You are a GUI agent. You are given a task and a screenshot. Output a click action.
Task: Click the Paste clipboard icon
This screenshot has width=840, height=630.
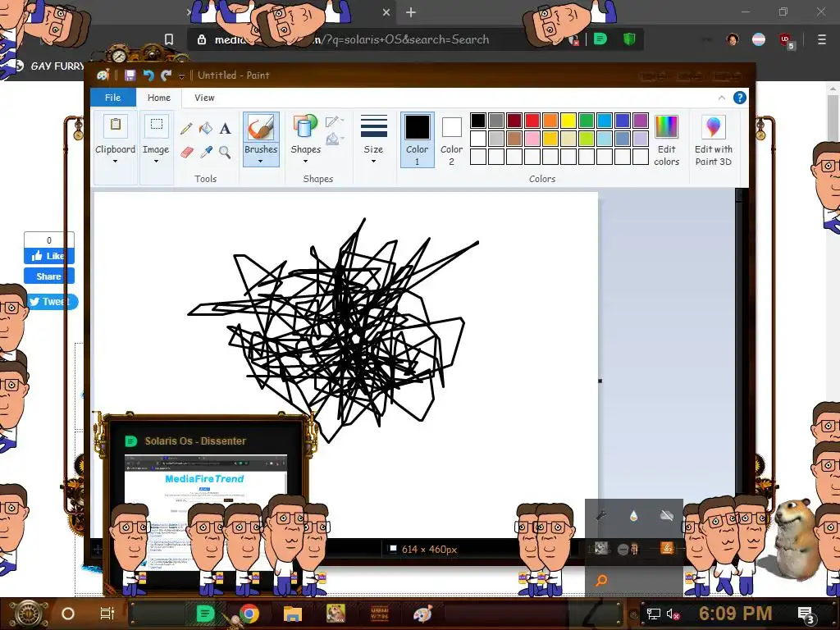tap(115, 126)
